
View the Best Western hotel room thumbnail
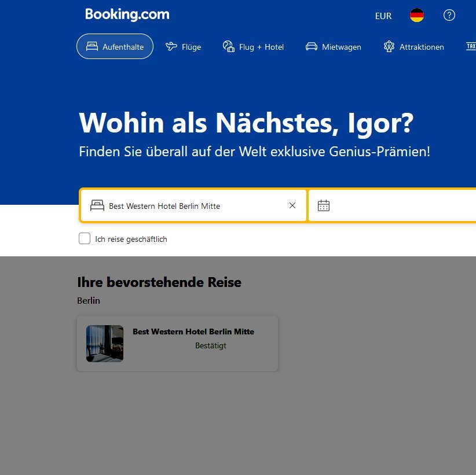click(105, 343)
